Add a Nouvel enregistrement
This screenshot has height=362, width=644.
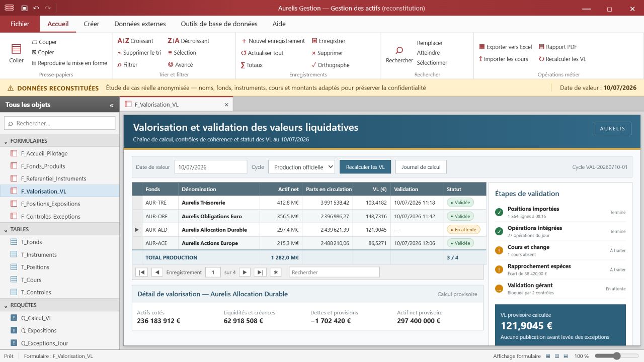pyautogui.click(x=273, y=41)
